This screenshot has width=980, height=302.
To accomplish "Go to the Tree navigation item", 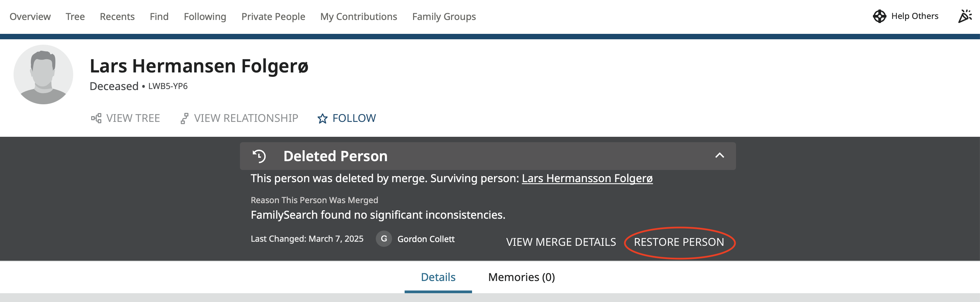I will pos(75,17).
